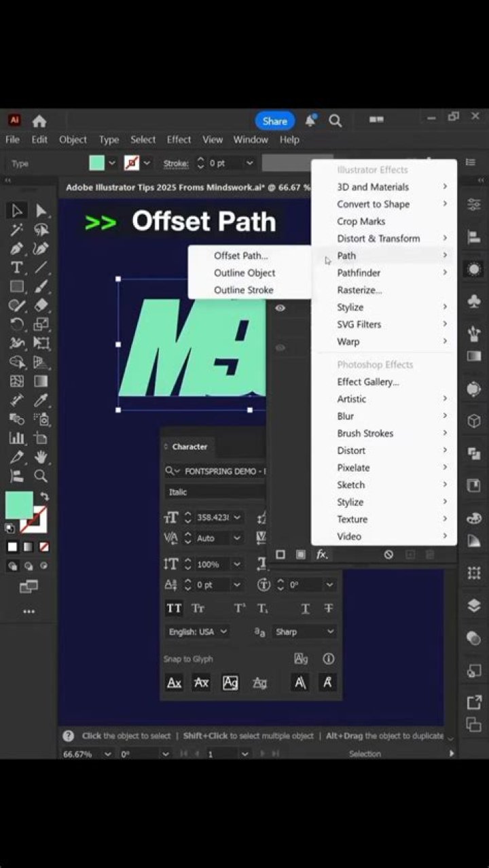The height and width of the screenshot is (868, 489).
Task: Select the Scale tool
Action: [x=41, y=324]
